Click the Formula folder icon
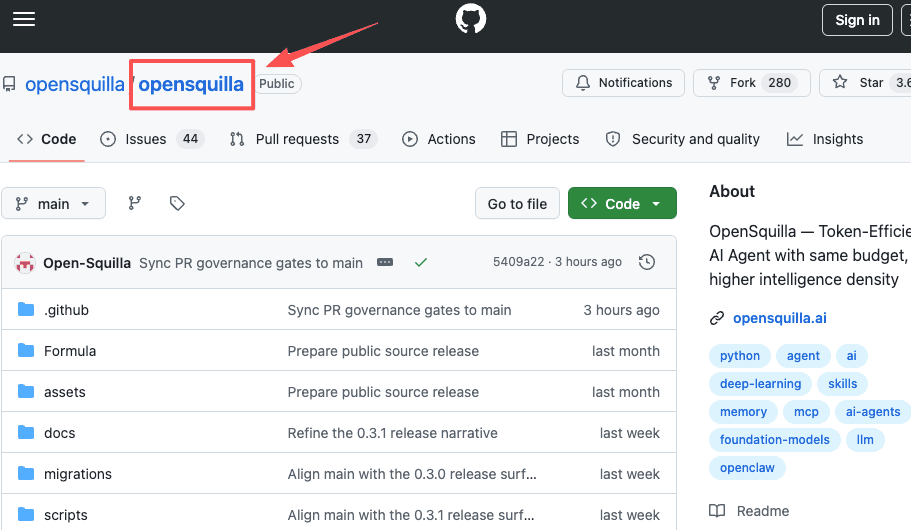This screenshot has width=911, height=530. coord(26,350)
